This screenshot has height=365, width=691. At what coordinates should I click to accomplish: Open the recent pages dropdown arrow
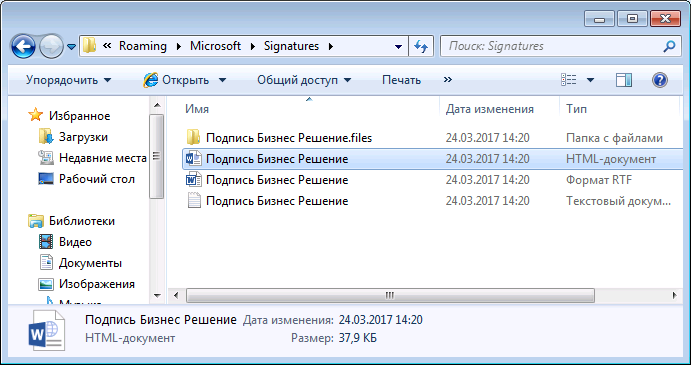(71, 47)
